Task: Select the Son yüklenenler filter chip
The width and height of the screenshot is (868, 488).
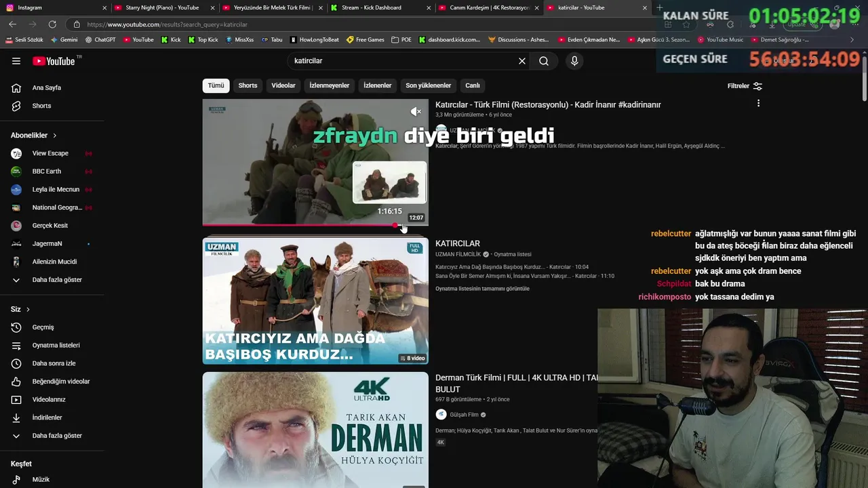Action: click(428, 85)
